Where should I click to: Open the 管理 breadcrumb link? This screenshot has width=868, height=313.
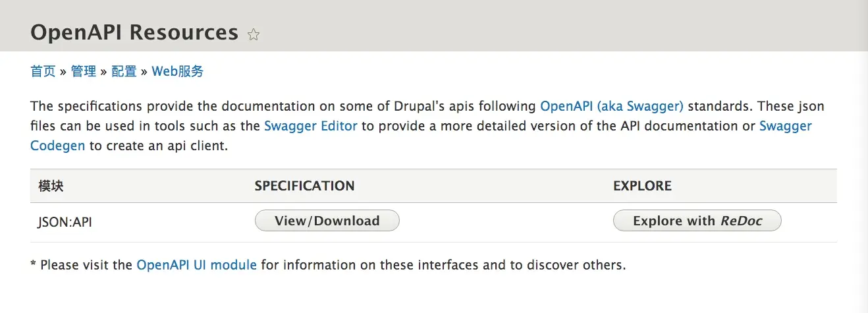pos(84,71)
